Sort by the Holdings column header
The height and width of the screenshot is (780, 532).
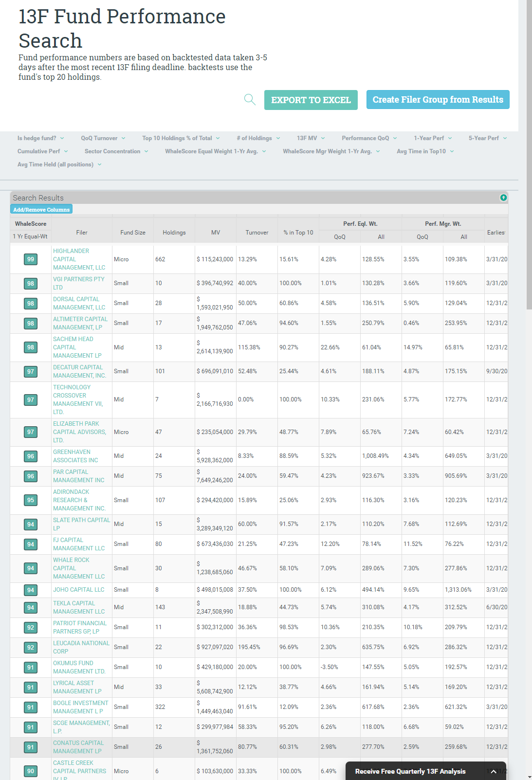click(x=174, y=233)
